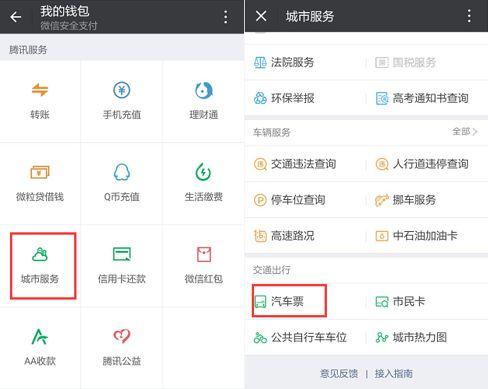Open the 转账 transfer icon
The image size is (488, 389).
pyautogui.click(x=40, y=90)
